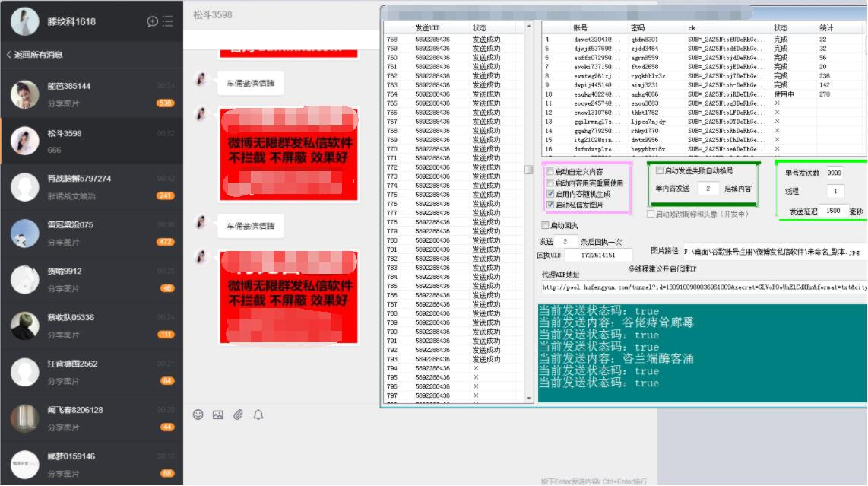Click the back chevron for 返回所有消息
Screen dimensions: 868x486
point(8,54)
